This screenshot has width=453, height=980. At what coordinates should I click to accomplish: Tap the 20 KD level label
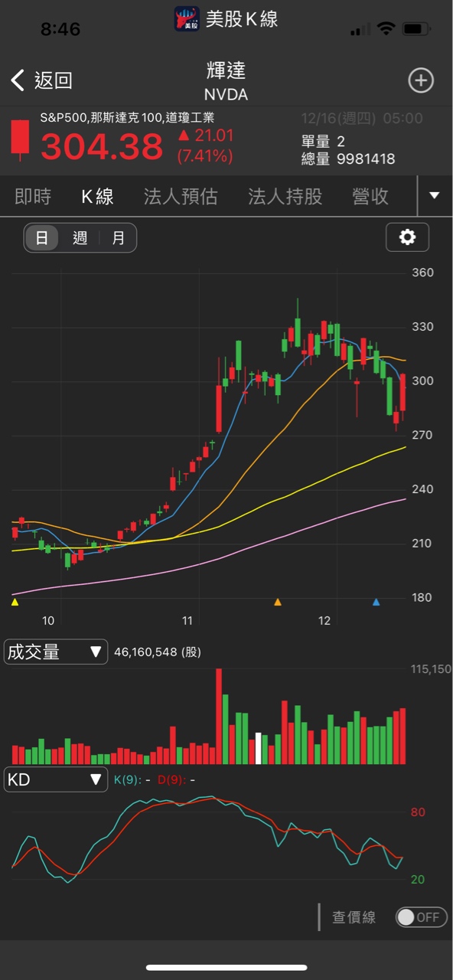[418, 880]
